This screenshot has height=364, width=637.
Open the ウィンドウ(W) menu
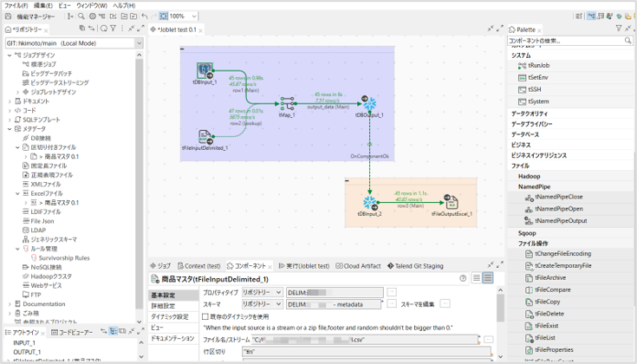click(x=92, y=6)
